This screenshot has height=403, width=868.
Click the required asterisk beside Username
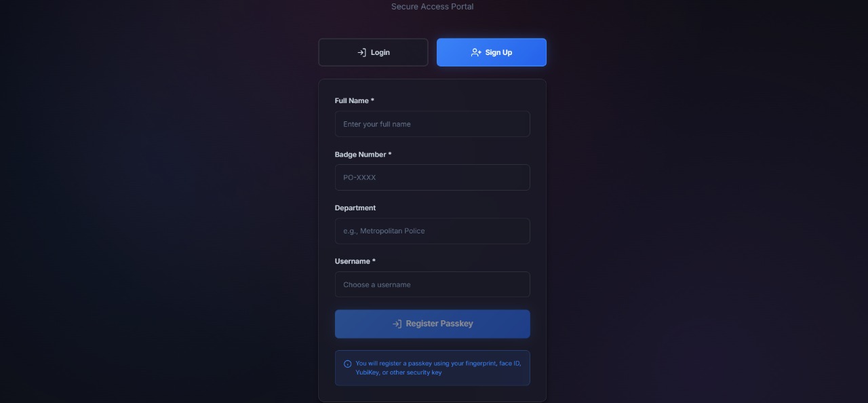coord(374,261)
